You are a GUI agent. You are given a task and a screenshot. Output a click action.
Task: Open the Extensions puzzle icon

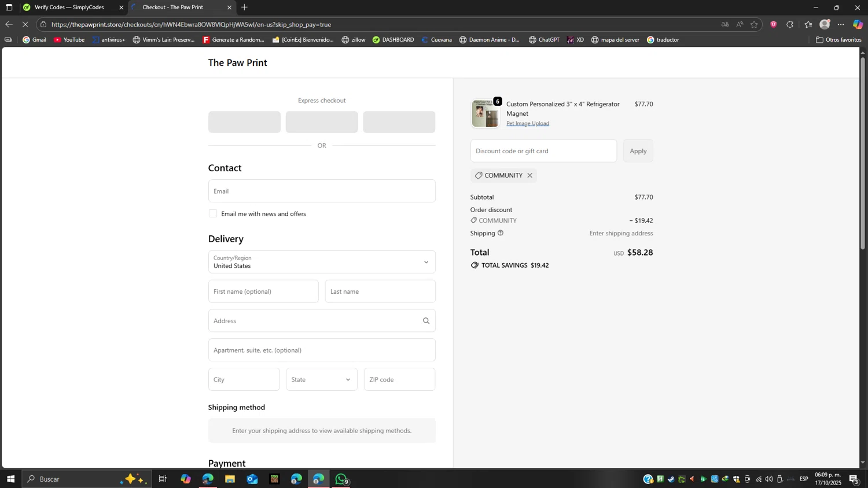tap(790, 24)
